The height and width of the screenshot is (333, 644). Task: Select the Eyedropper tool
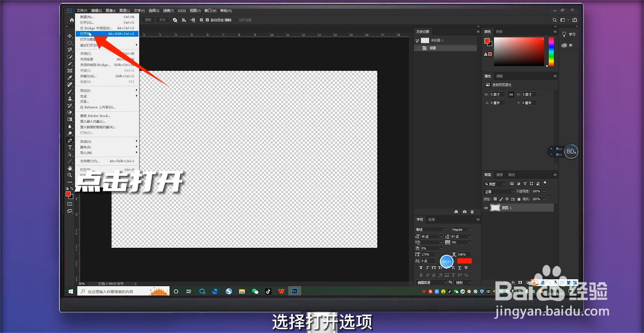[x=70, y=78]
